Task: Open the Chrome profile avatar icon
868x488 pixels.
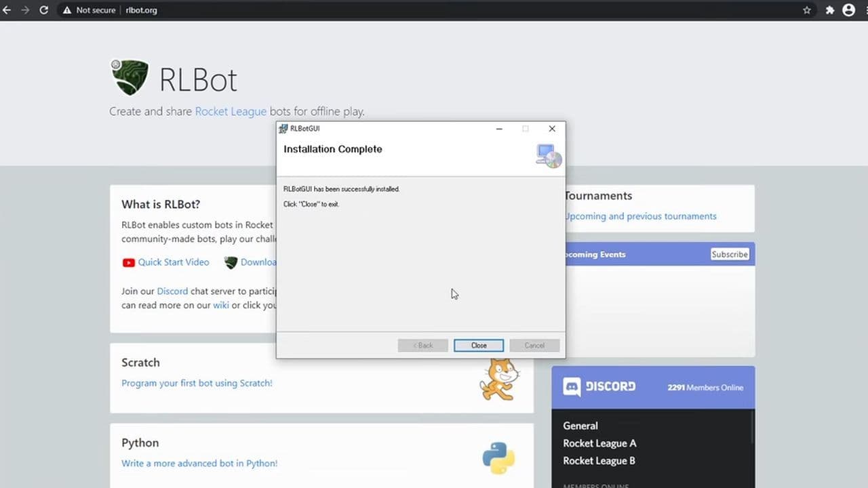Action: tap(848, 10)
